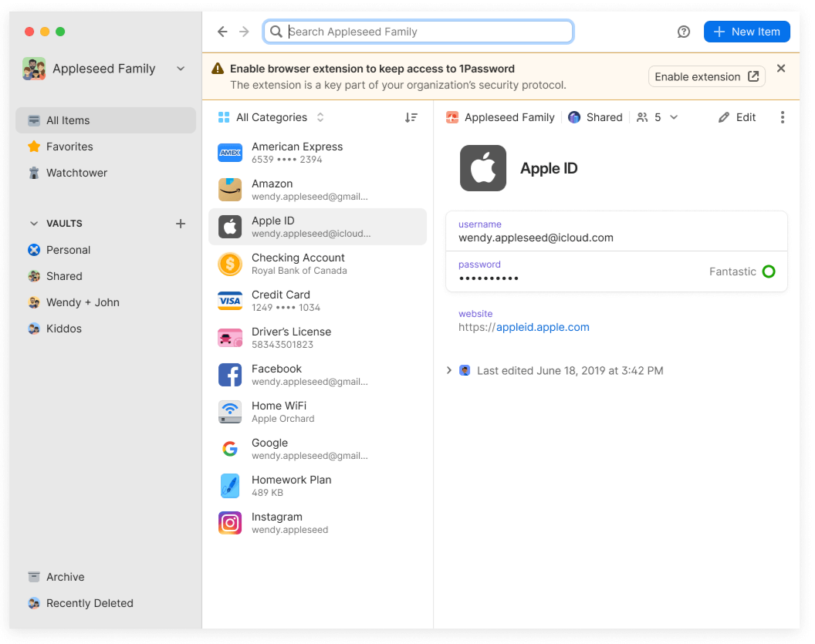
Task: Click the warning triangle icon in banner
Action: coord(218,69)
